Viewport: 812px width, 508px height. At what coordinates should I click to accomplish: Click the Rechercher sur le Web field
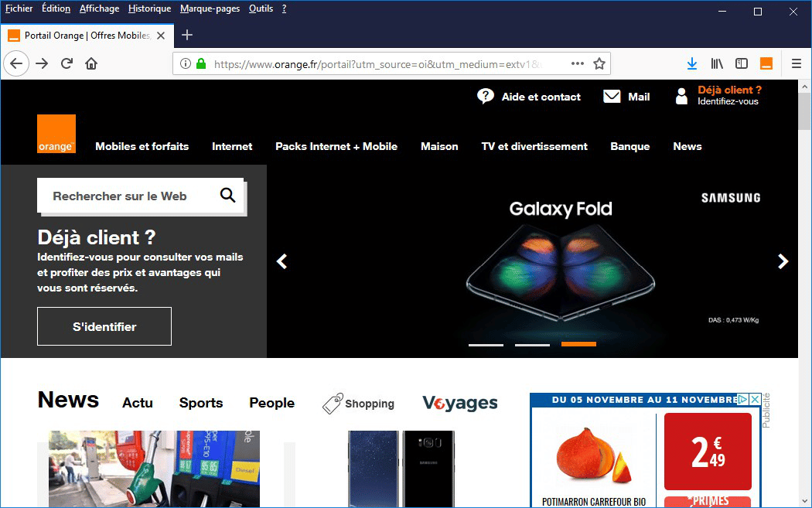(x=124, y=196)
